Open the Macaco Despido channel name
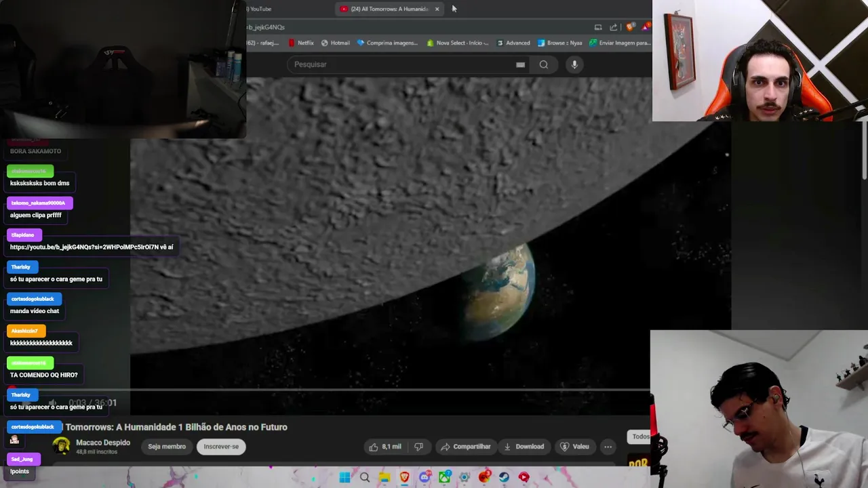Viewport: 868px width, 488px height. (x=103, y=443)
